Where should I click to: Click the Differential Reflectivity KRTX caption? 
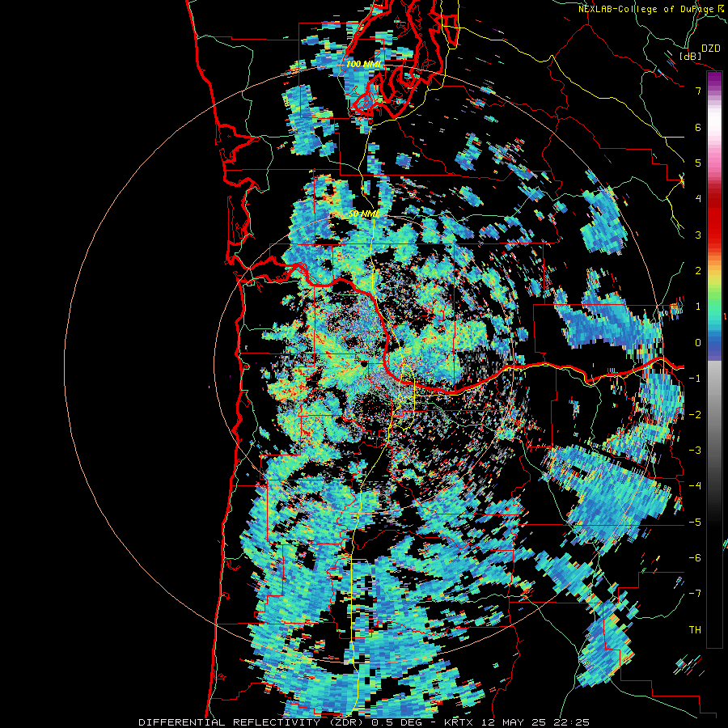(x=364, y=722)
